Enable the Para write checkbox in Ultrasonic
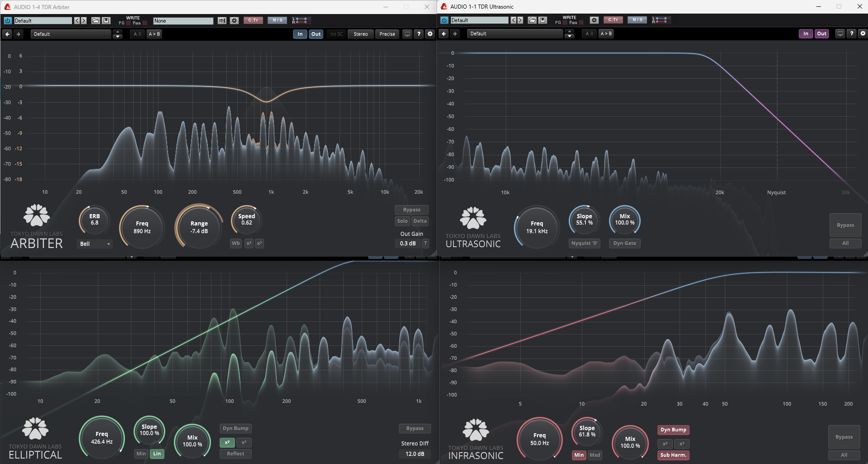The width and height of the screenshot is (868, 464). click(581, 23)
